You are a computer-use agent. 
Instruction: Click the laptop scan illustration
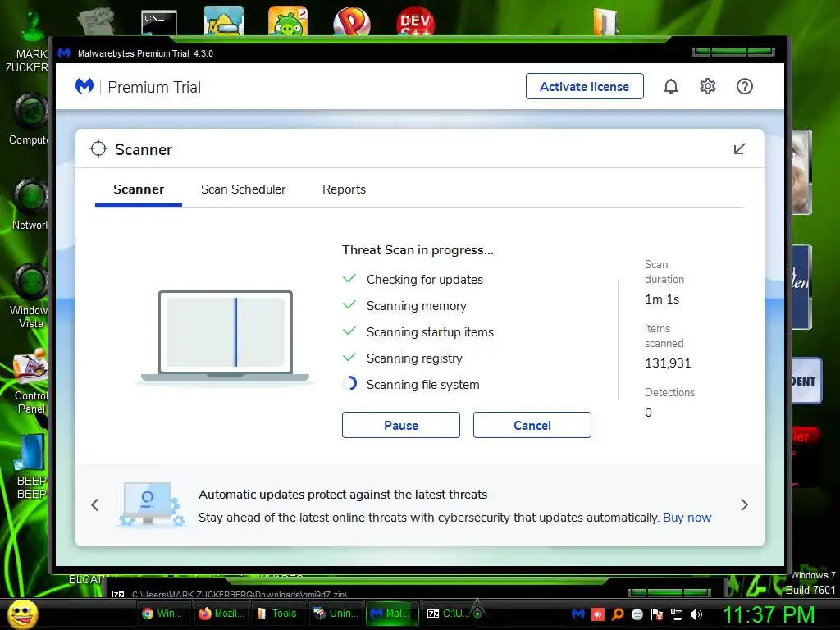click(225, 336)
